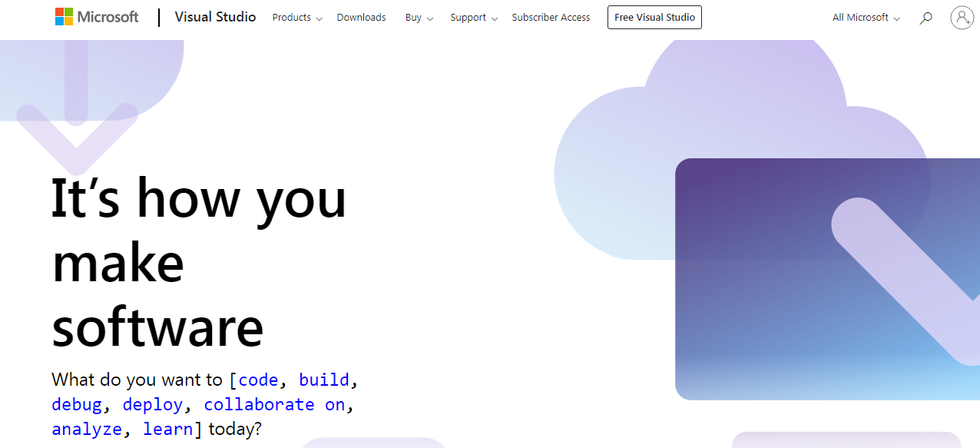Image resolution: width=980 pixels, height=448 pixels.
Task: Open Subscriber Access
Action: click(x=551, y=18)
